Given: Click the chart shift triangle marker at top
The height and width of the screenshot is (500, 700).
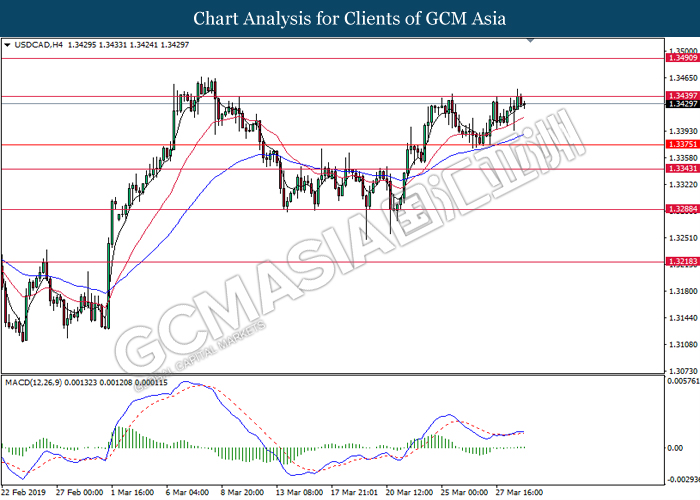Looking at the screenshot, I should point(530,40).
